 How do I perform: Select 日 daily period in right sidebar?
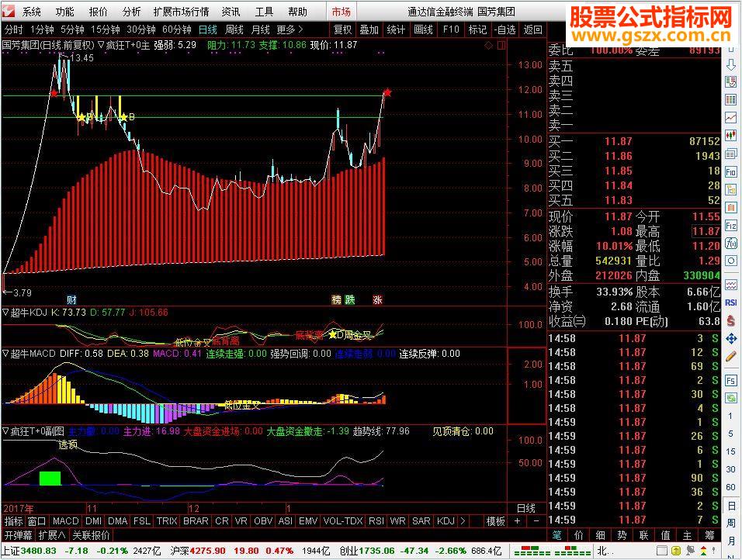coord(731,505)
